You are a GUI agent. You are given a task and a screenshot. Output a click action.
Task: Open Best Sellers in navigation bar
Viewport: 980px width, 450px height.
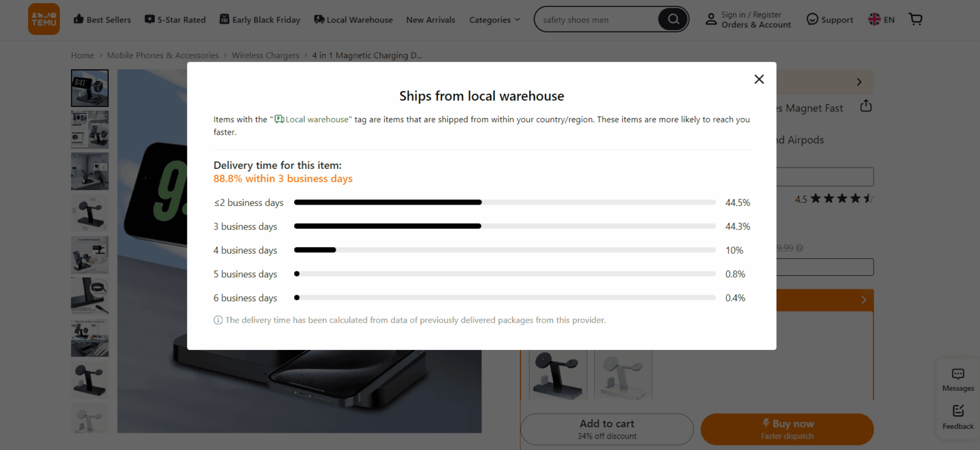tap(102, 20)
